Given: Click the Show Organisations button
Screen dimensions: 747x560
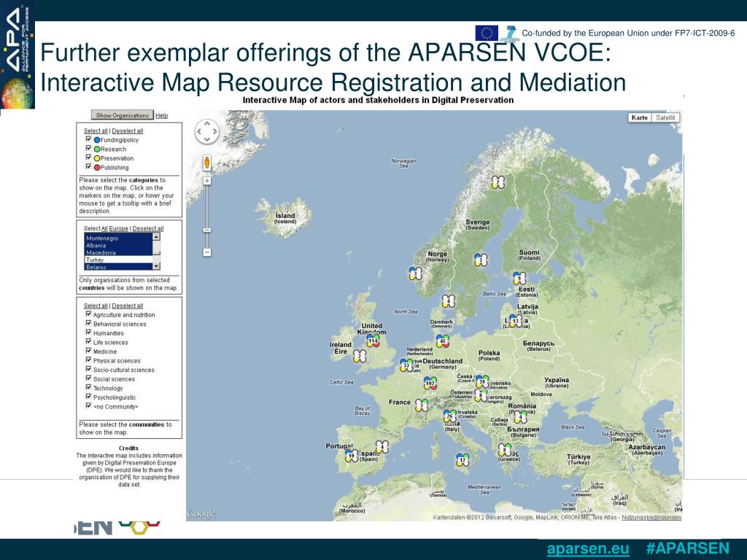Looking at the screenshot, I should tap(123, 115).
